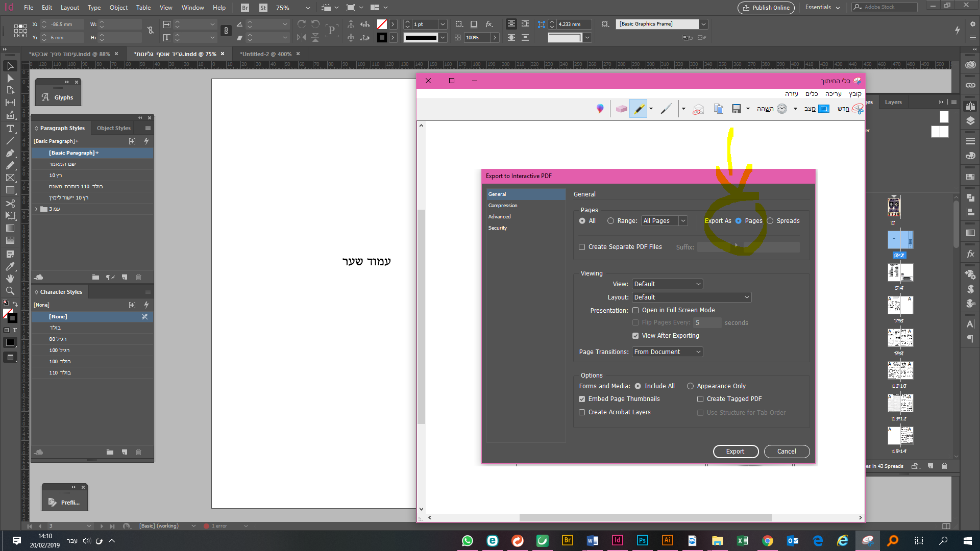
Task: Click the Publish Online button
Action: coord(766,8)
